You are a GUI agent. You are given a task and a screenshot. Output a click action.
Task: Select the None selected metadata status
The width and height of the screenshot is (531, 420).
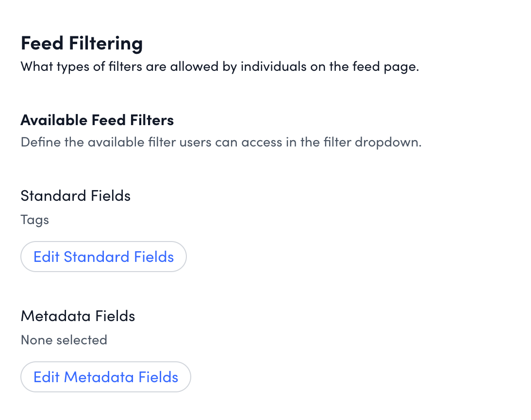pyautogui.click(x=64, y=340)
